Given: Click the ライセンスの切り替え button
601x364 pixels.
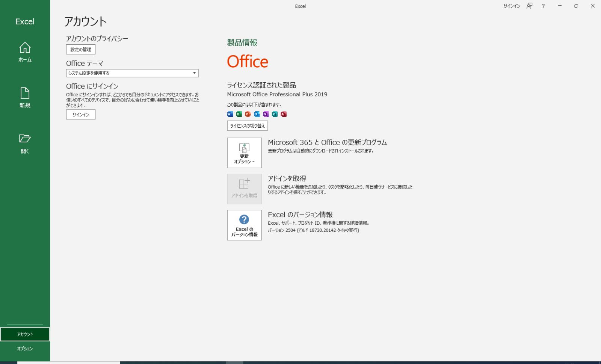Looking at the screenshot, I should pyautogui.click(x=248, y=126).
